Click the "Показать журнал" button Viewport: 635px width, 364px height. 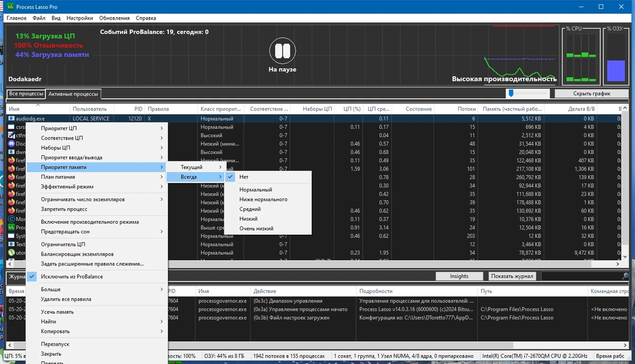pyautogui.click(x=513, y=276)
